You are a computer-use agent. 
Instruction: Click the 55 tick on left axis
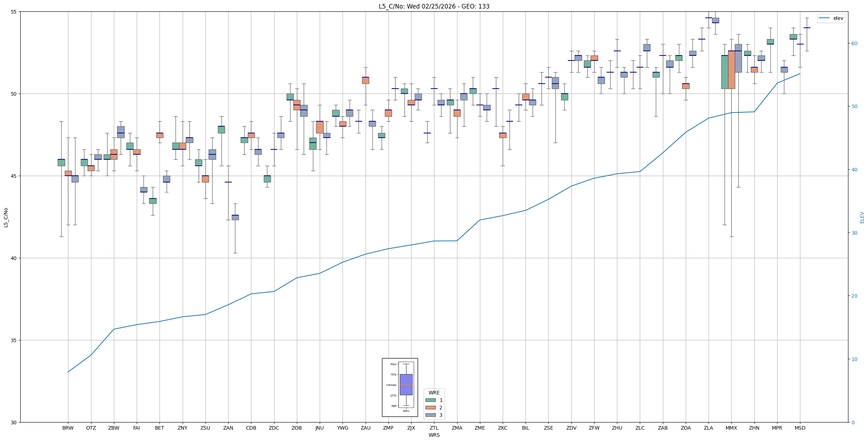click(14, 12)
